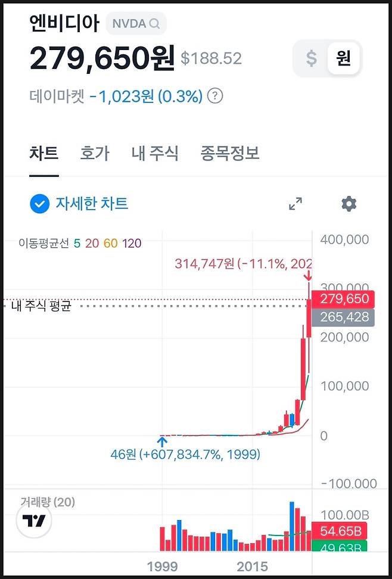The image size is (392, 579).
Task: Open the help question mark icon
Action: tap(216, 96)
